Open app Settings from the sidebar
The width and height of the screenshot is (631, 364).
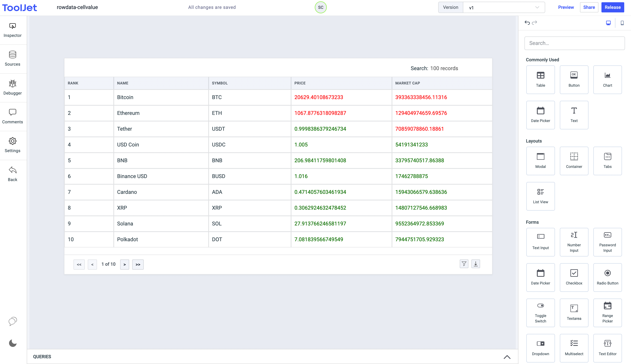coord(12,145)
